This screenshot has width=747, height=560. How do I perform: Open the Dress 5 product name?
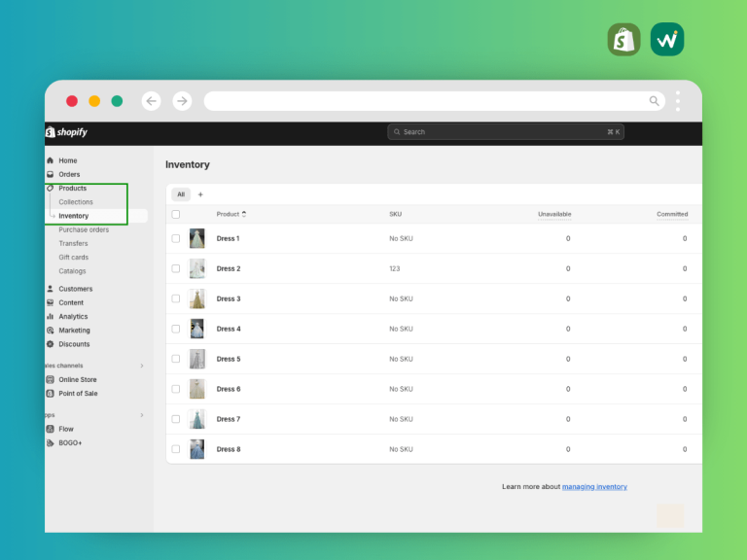tap(229, 359)
